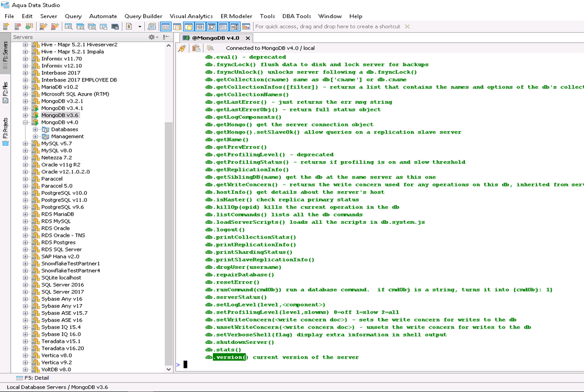Open the Query Builder menu
Screen dimensions: 584x392
[143, 16]
